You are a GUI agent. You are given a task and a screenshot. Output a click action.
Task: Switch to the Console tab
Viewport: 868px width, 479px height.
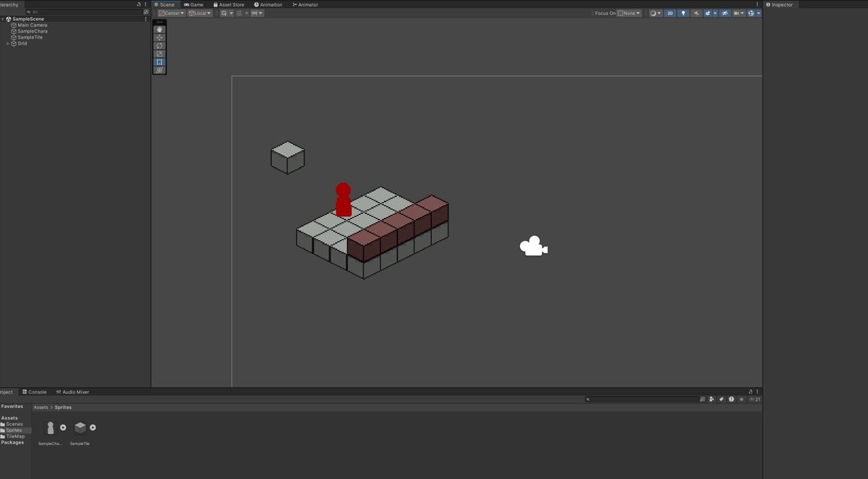click(x=34, y=392)
